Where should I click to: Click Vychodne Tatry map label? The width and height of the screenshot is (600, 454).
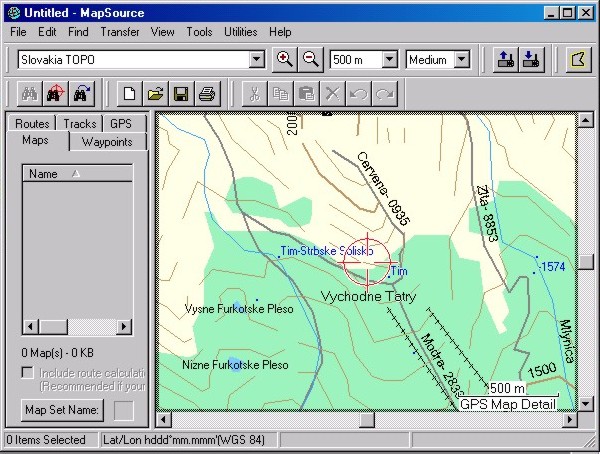[x=368, y=296]
